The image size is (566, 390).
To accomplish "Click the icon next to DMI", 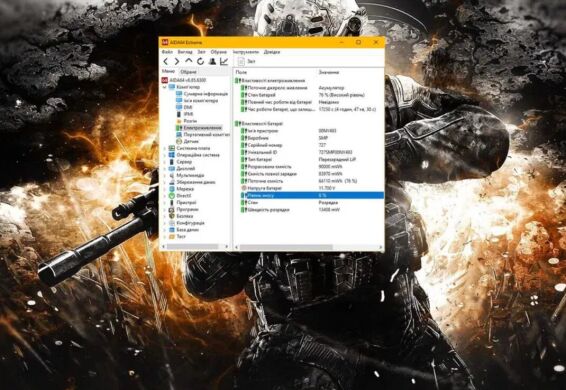I will [179, 107].
